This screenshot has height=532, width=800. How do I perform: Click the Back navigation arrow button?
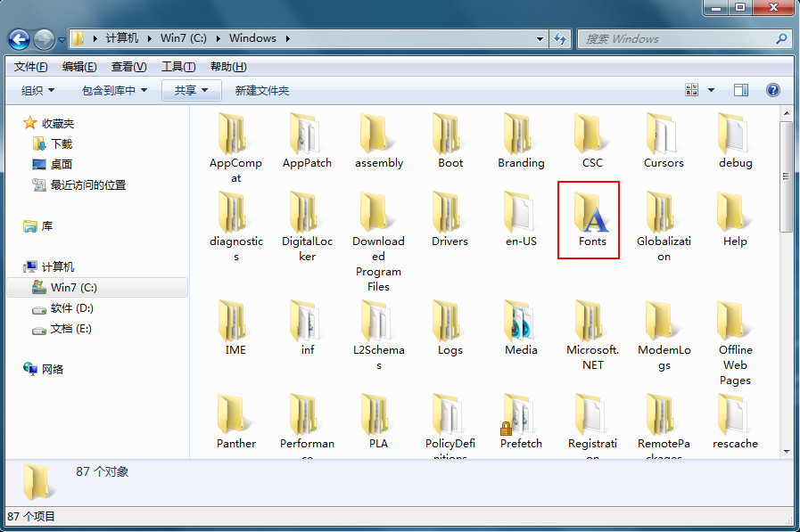click(x=20, y=39)
